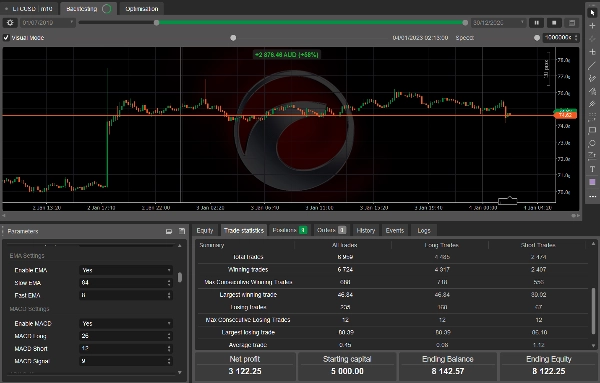
Task: Click Parameters panel scroll-down arrow
Action: (180, 372)
